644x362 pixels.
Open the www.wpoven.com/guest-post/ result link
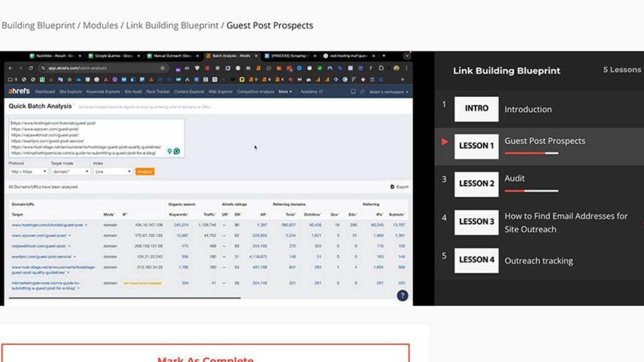pos(39,235)
